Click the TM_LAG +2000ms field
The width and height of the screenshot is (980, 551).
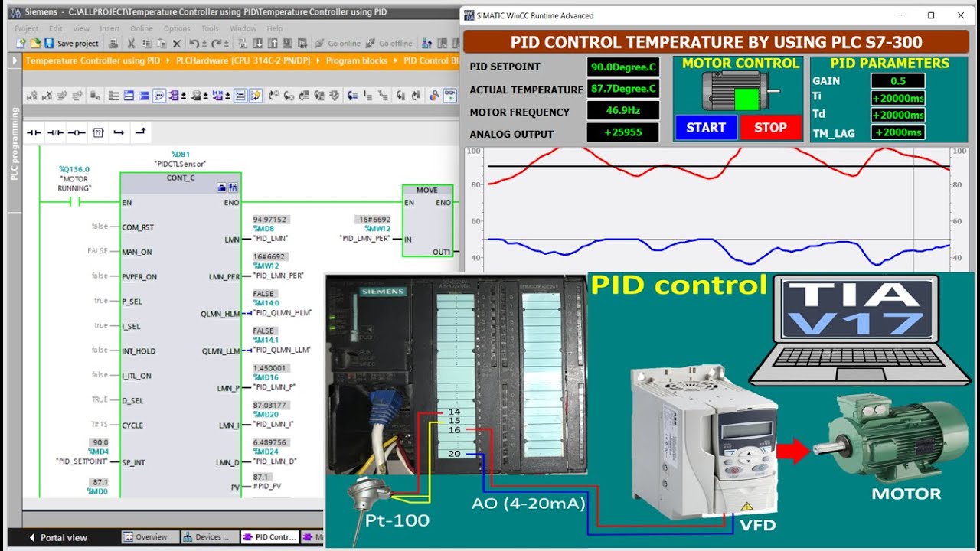(x=897, y=132)
